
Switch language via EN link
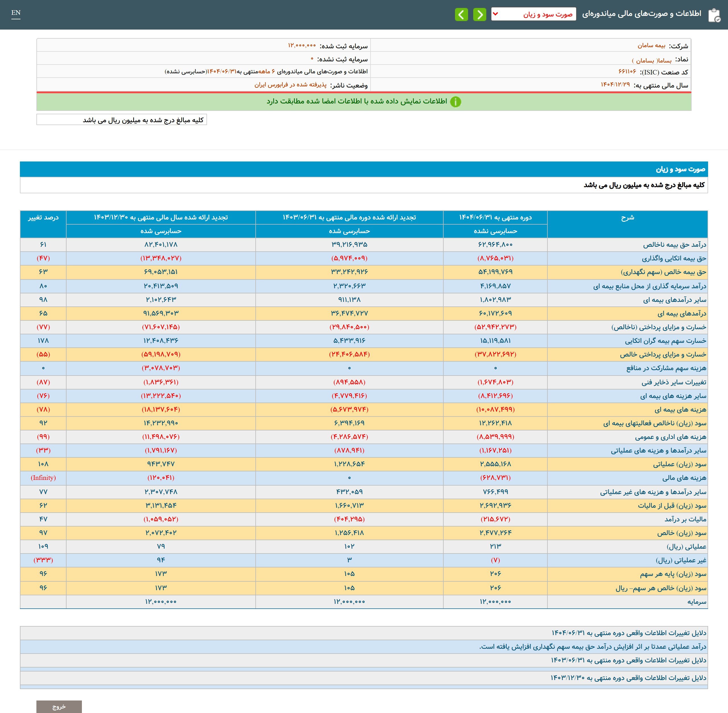tap(16, 13)
